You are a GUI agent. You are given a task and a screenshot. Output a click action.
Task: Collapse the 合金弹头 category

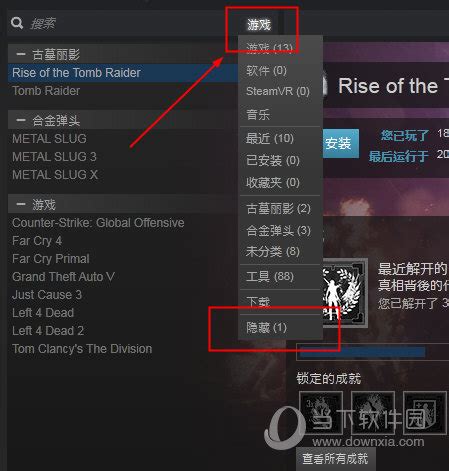coord(21,120)
